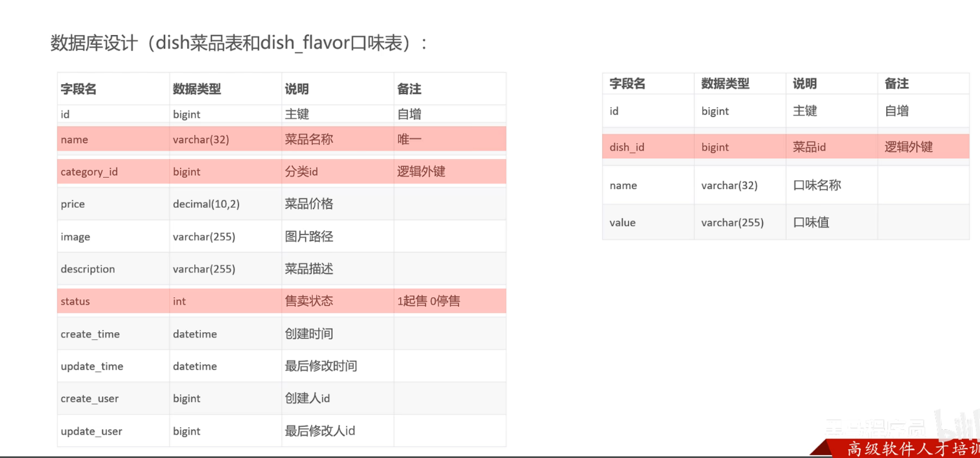
Task: Click the 最后修改时间 description cell
Action: [x=321, y=367]
